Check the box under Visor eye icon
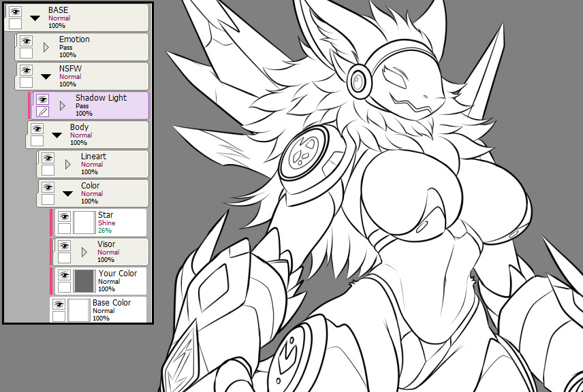 tap(64, 258)
